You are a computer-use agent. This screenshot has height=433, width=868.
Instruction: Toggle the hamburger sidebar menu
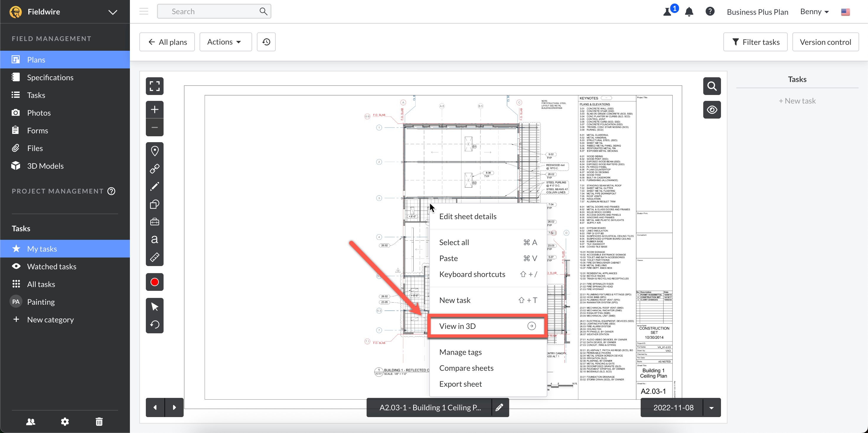click(144, 12)
